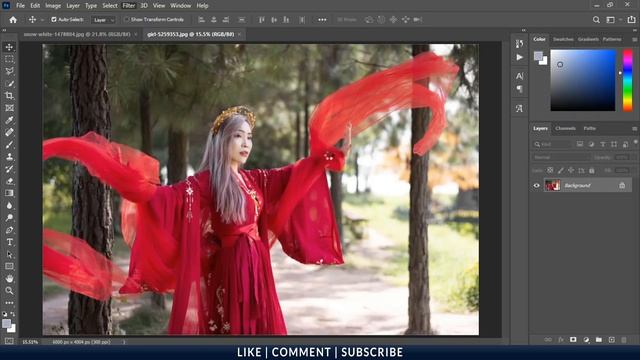Click the hue slider in Color panel

coord(627,80)
